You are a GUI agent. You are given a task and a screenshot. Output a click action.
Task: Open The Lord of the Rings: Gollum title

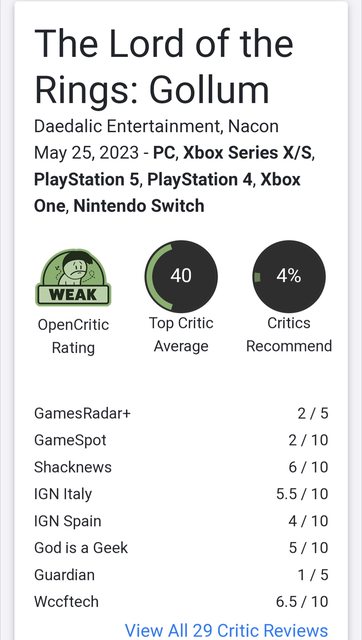164,67
